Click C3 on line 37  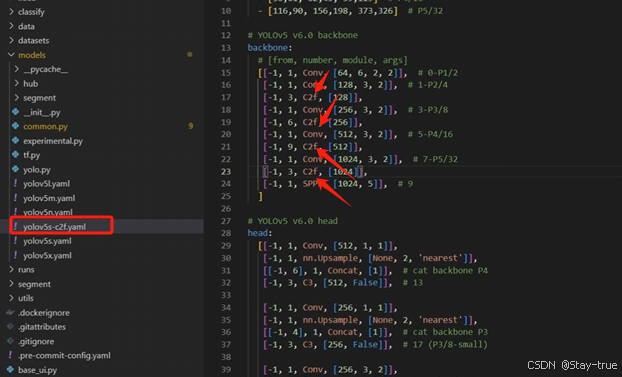(308, 344)
